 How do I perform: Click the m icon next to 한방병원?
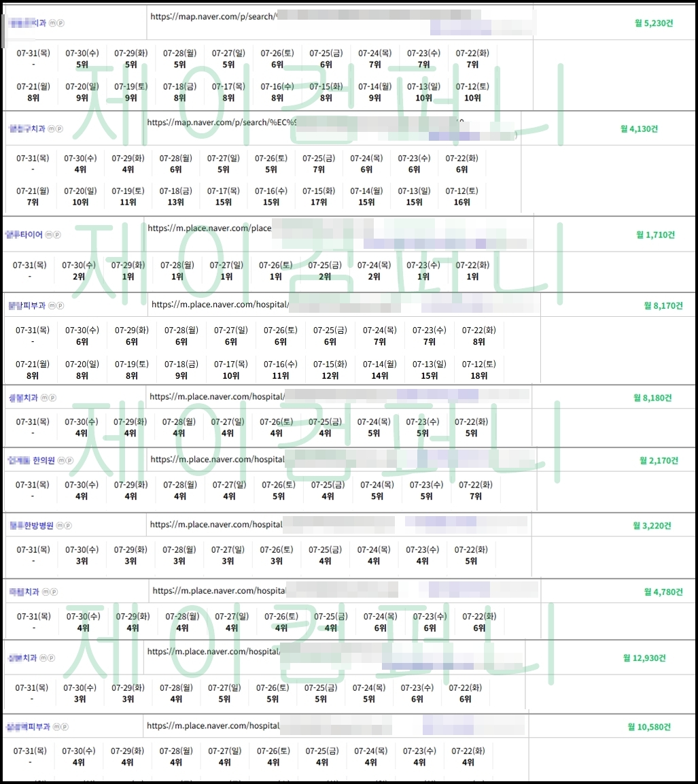coord(60,526)
